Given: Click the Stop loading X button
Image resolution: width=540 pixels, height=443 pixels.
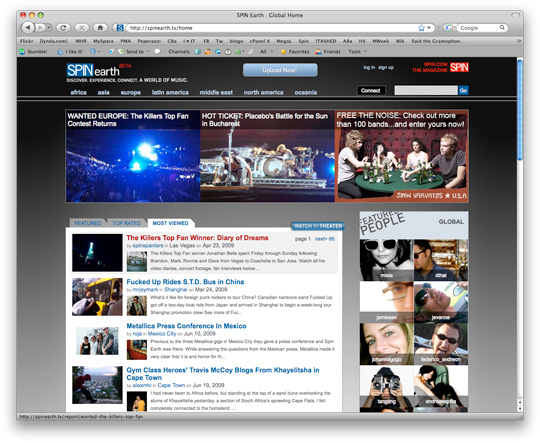Looking at the screenshot, I should (82, 28).
